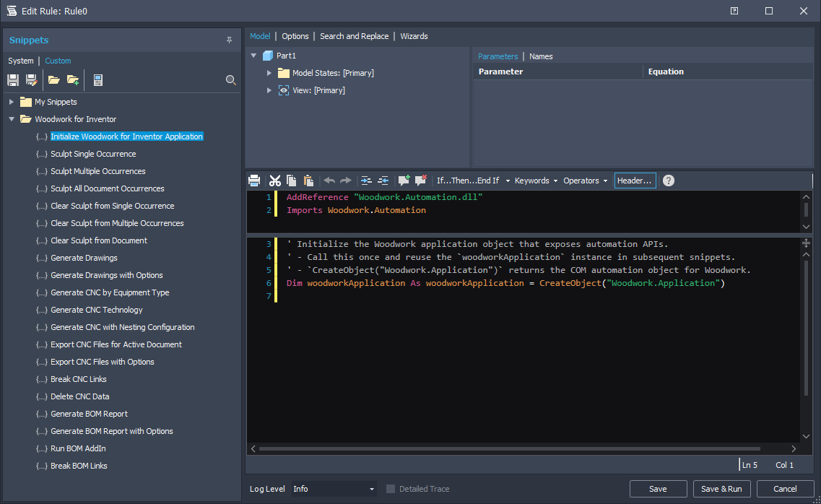This screenshot has height=504, width=821.
Task: Click the Save button
Action: point(658,489)
